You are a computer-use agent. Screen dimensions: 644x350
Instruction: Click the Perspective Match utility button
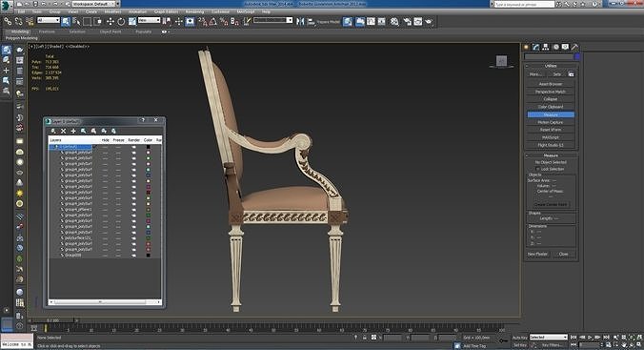tap(551, 92)
